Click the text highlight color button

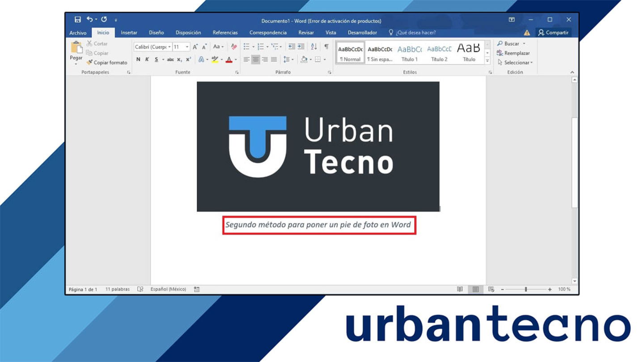click(215, 59)
